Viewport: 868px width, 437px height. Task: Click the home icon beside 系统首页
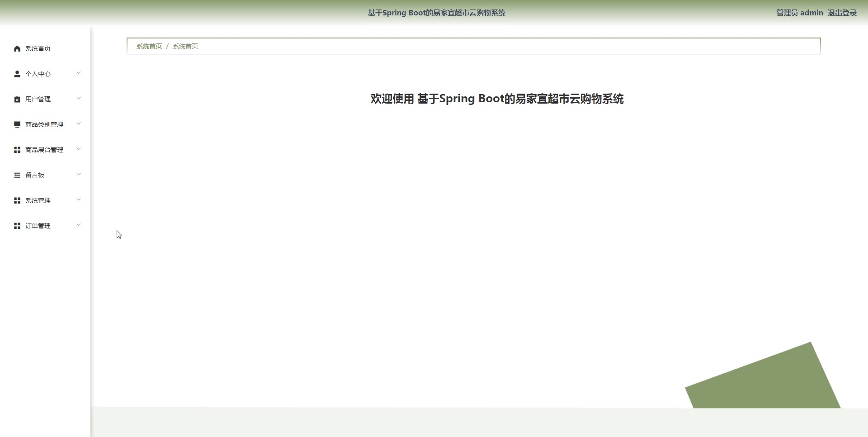(17, 48)
